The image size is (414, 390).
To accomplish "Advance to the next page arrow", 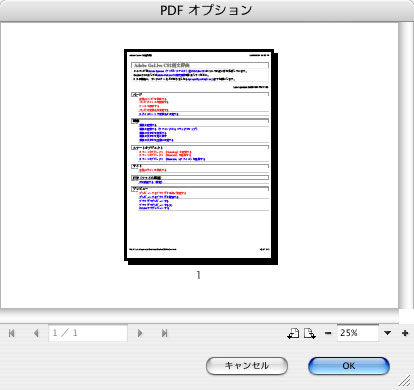I will click(140, 333).
